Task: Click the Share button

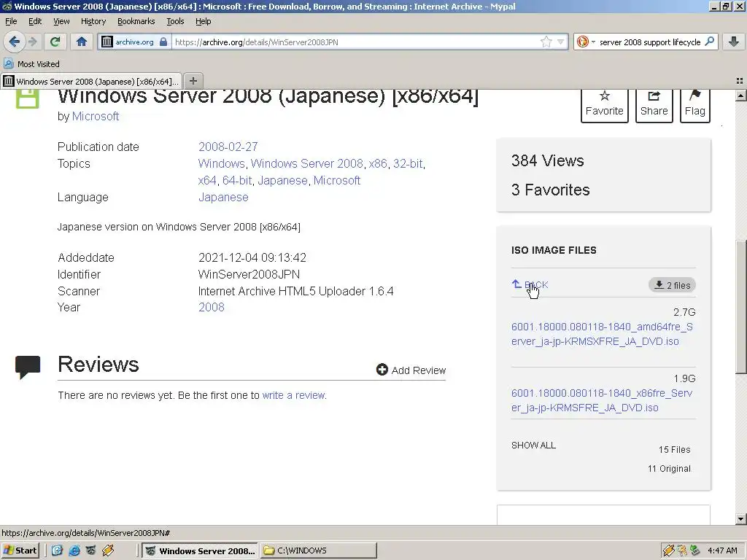Action: 654,105
